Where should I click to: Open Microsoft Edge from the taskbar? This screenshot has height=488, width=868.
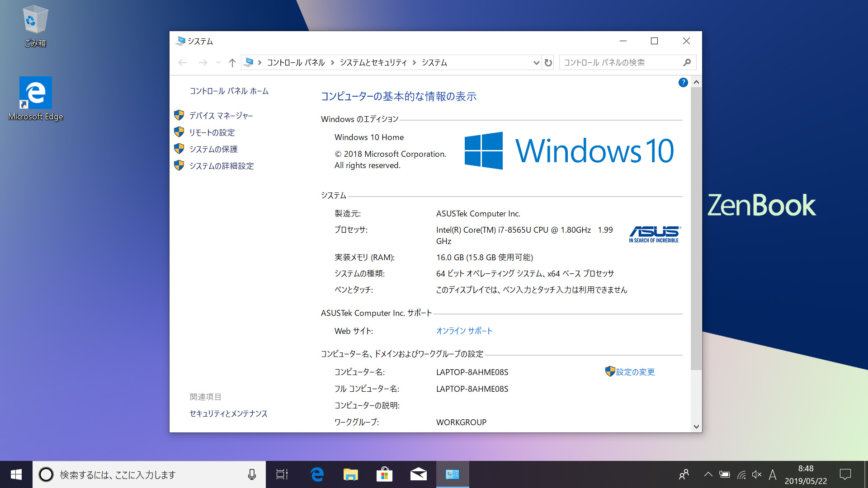[316, 474]
